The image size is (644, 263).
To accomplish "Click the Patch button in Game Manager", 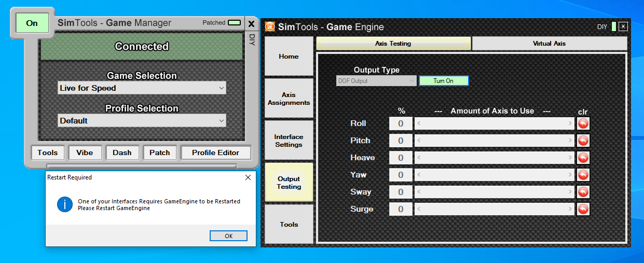I will [160, 153].
